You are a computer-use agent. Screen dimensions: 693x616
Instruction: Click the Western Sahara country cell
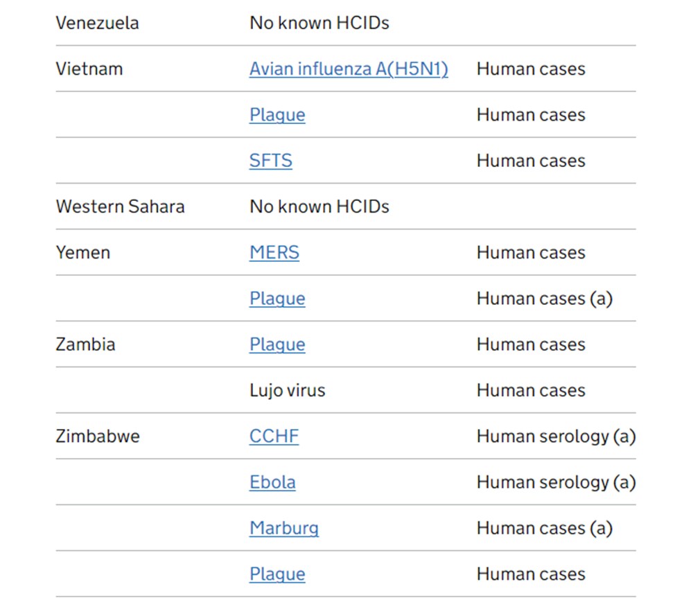[x=120, y=206]
